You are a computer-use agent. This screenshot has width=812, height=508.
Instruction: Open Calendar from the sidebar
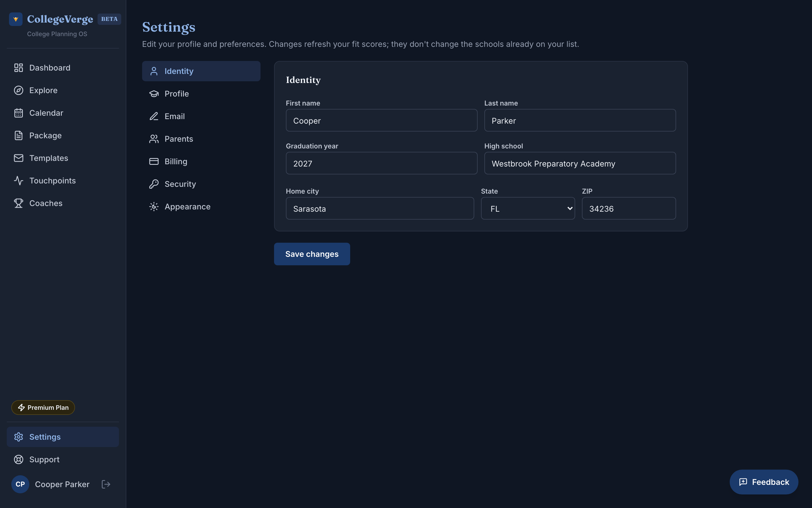(x=63, y=113)
